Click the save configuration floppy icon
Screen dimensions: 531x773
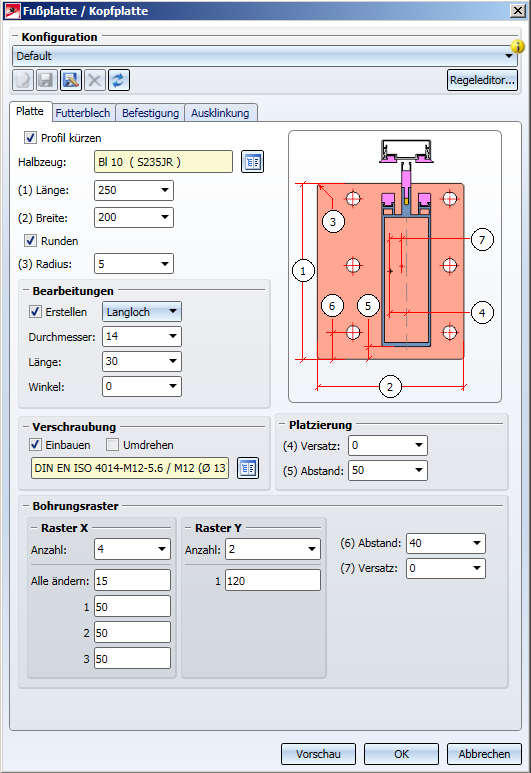click(46, 80)
